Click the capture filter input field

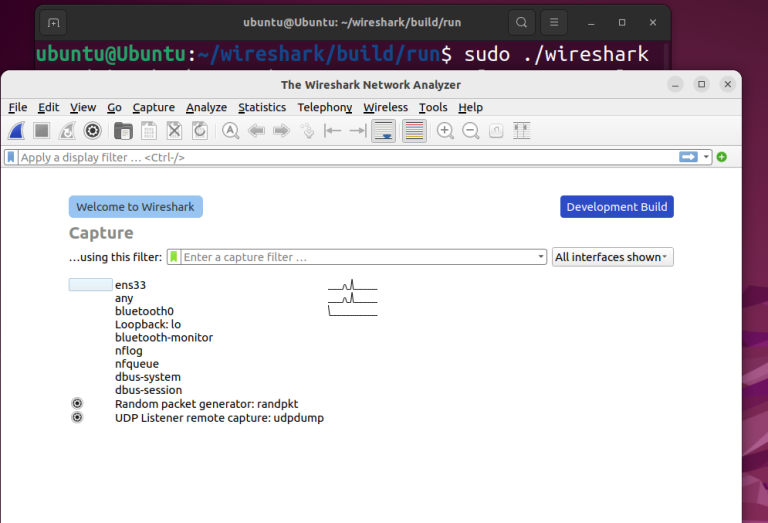pos(358,257)
